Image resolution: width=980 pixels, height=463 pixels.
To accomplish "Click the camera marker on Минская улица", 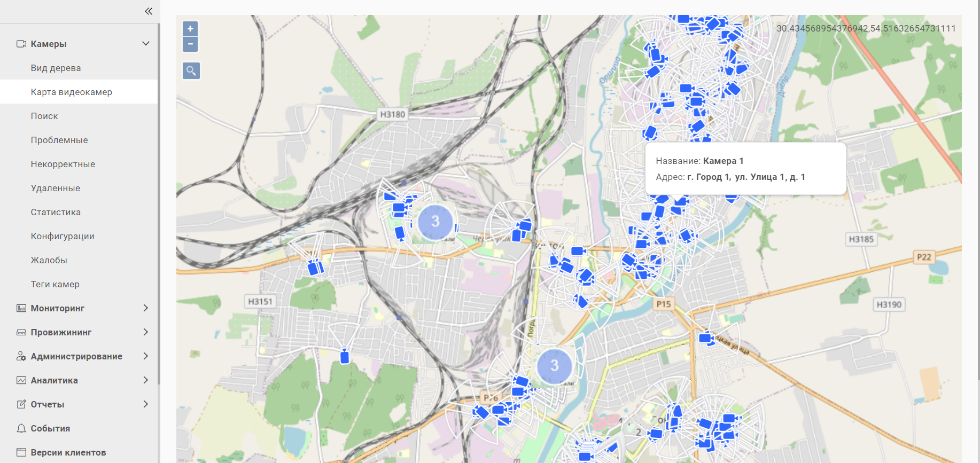I will click(x=706, y=338).
